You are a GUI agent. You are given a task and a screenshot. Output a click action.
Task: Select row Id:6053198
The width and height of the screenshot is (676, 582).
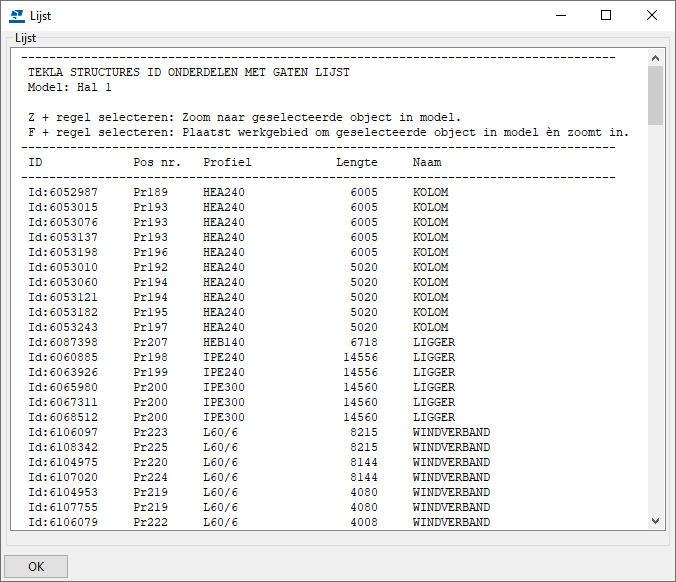click(x=238, y=252)
